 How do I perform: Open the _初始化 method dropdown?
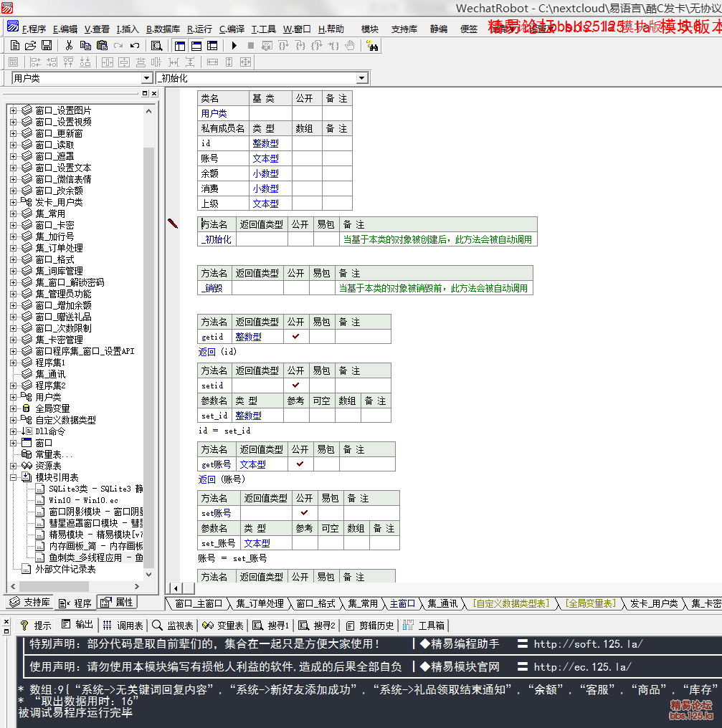click(362, 78)
